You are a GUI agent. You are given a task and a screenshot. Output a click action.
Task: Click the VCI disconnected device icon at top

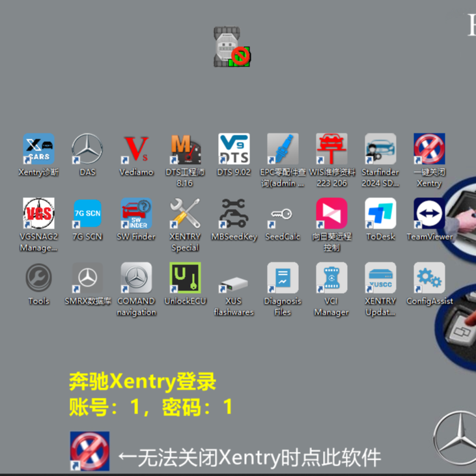tap(232, 47)
